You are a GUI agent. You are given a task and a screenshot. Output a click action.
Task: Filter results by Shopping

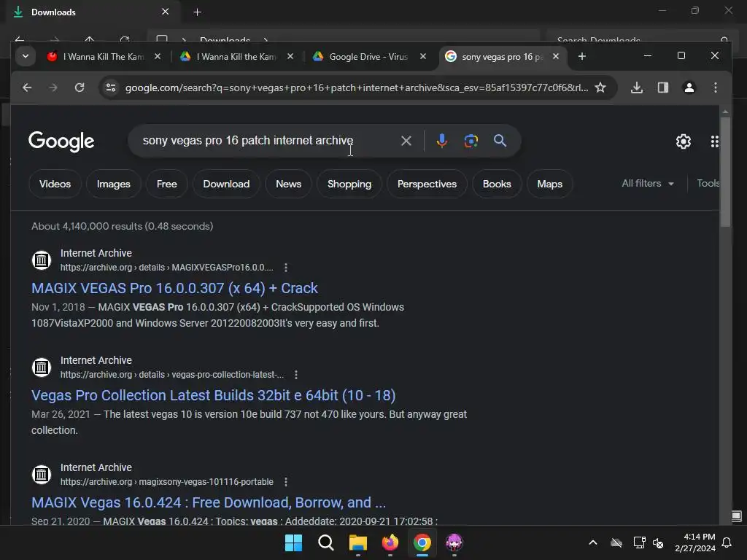[349, 184]
